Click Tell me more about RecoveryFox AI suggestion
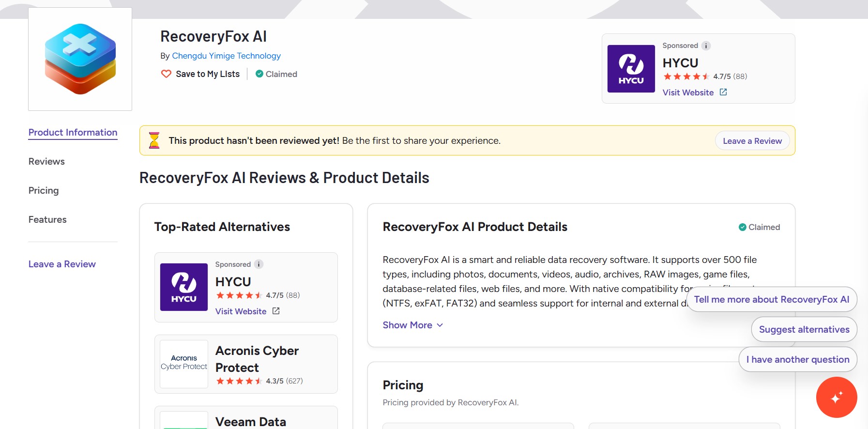868x429 pixels. (x=772, y=299)
